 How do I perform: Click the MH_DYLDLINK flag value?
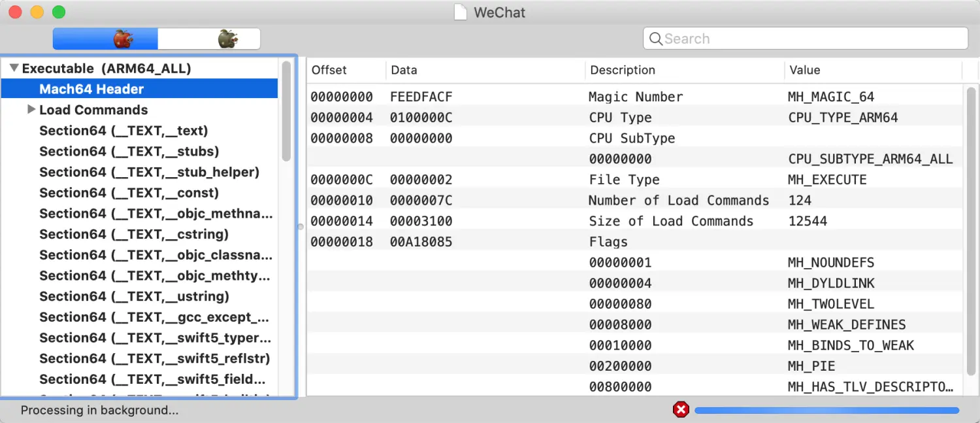pyautogui.click(x=831, y=283)
